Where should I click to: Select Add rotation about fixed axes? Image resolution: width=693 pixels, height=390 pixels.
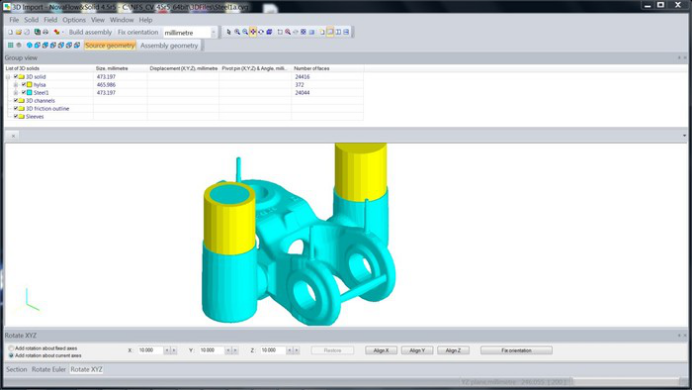pos(11,348)
